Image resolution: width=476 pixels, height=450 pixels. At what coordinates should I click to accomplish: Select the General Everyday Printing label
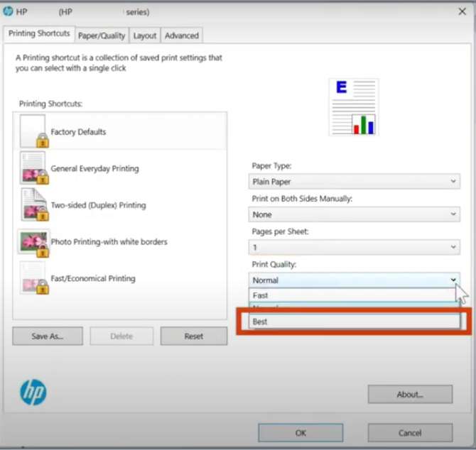click(94, 169)
